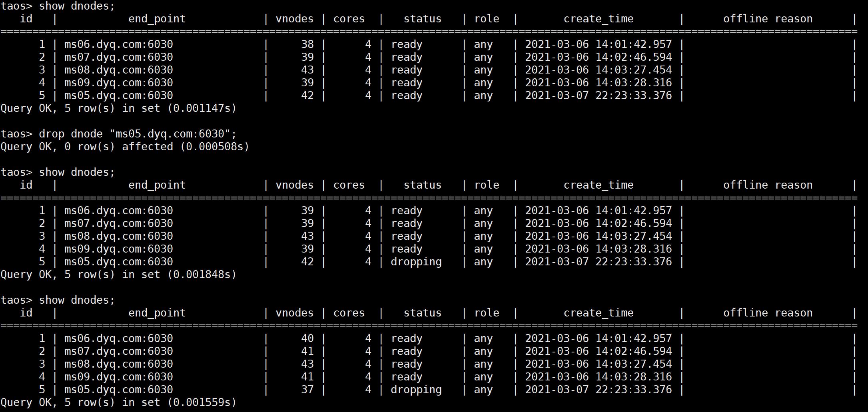Select endpoint ms09.dyq.com:6030 in second table
Viewport: 868px width, 412px height.
coord(118,249)
